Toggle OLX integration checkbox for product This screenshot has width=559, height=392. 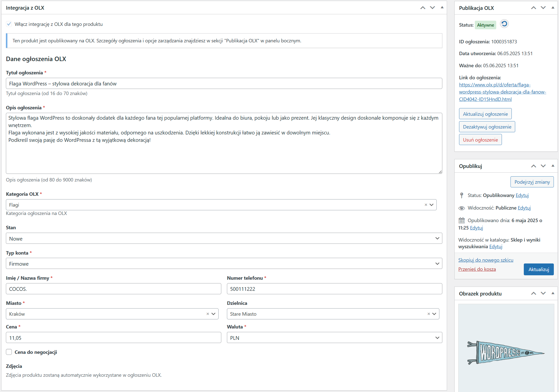tap(9, 24)
